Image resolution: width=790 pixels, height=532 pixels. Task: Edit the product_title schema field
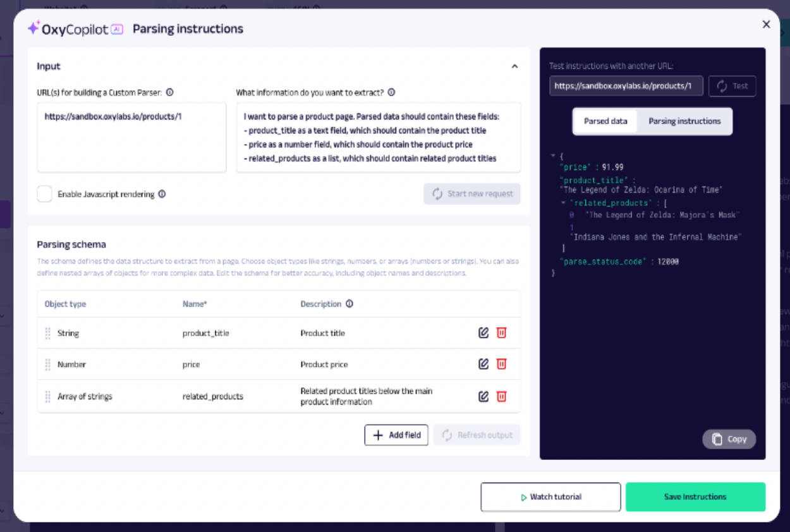[x=483, y=333]
